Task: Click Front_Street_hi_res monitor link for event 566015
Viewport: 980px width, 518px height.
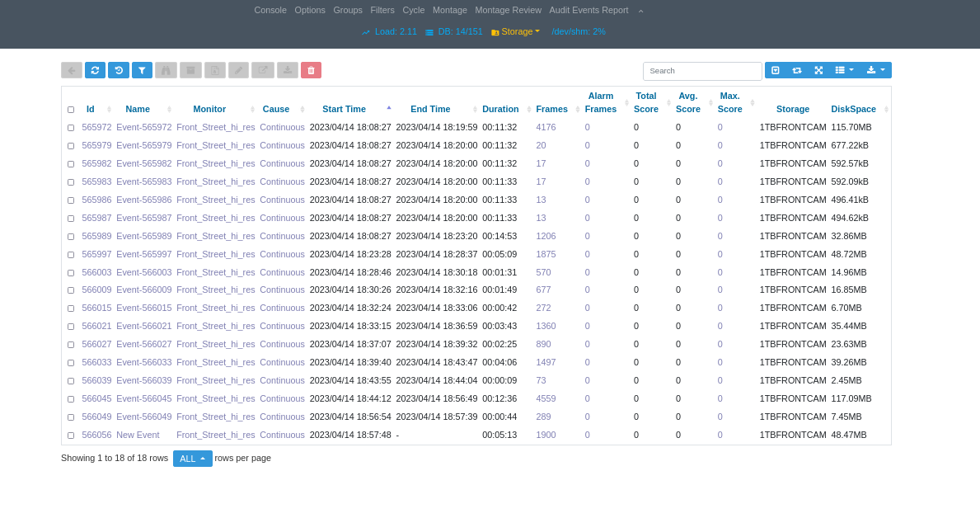Action: click(216, 308)
